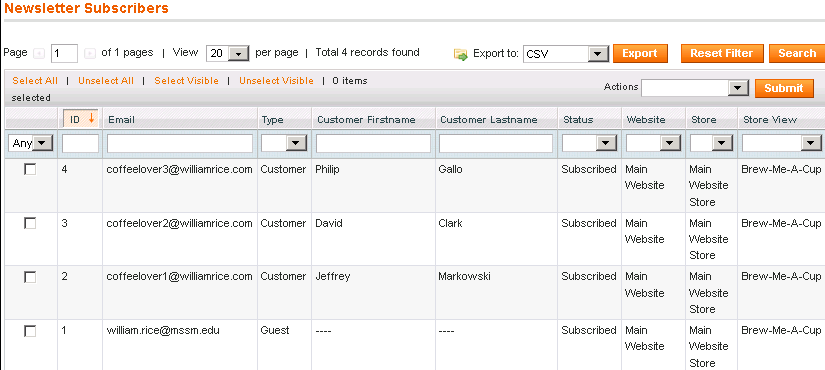This screenshot has height=370, width=825.
Task: Click the Email filter input field
Action: coord(180,143)
